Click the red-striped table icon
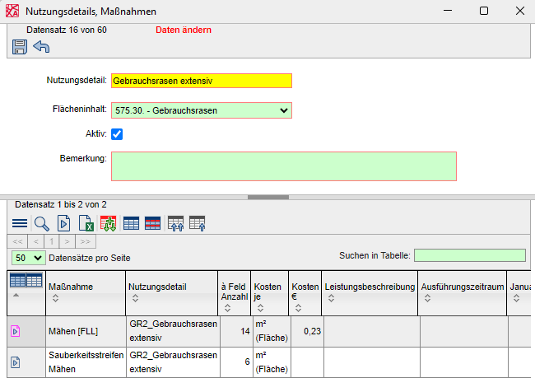Screen dimensions: 535x392 152,223
